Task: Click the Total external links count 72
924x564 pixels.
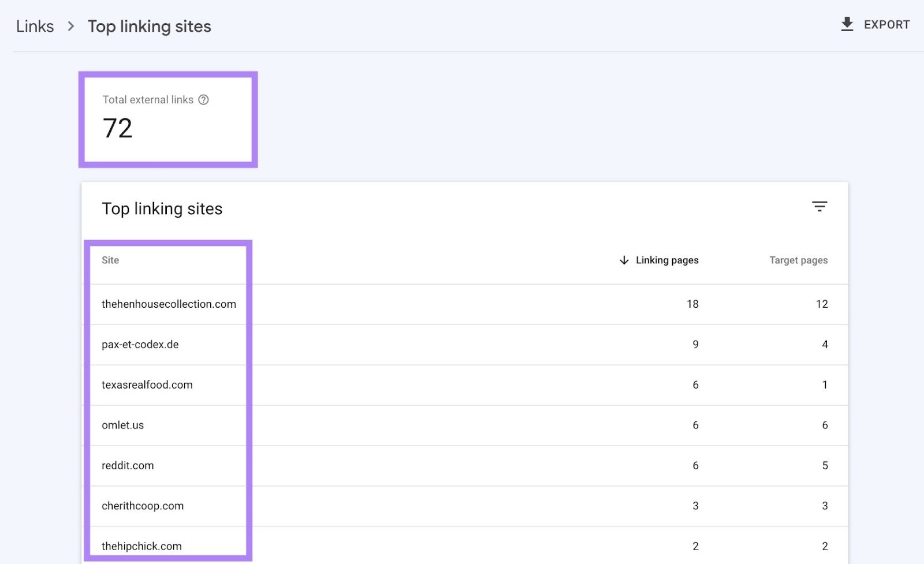Action: (x=118, y=127)
